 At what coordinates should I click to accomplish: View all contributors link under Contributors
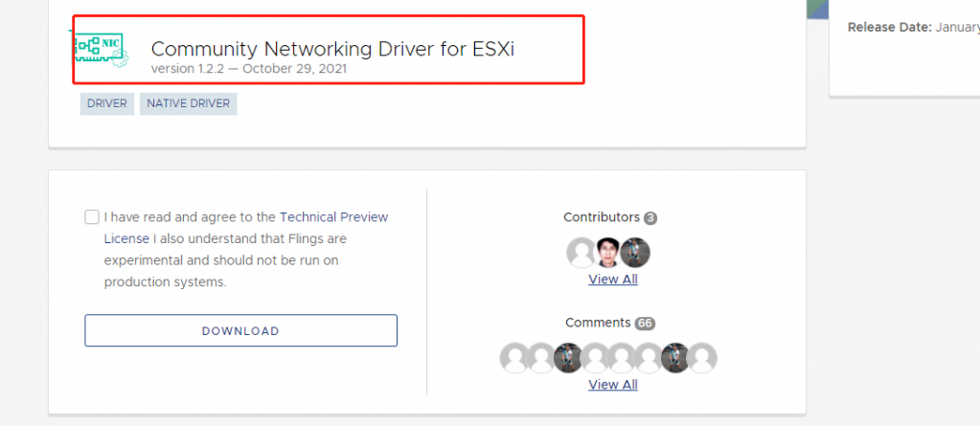pos(612,280)
